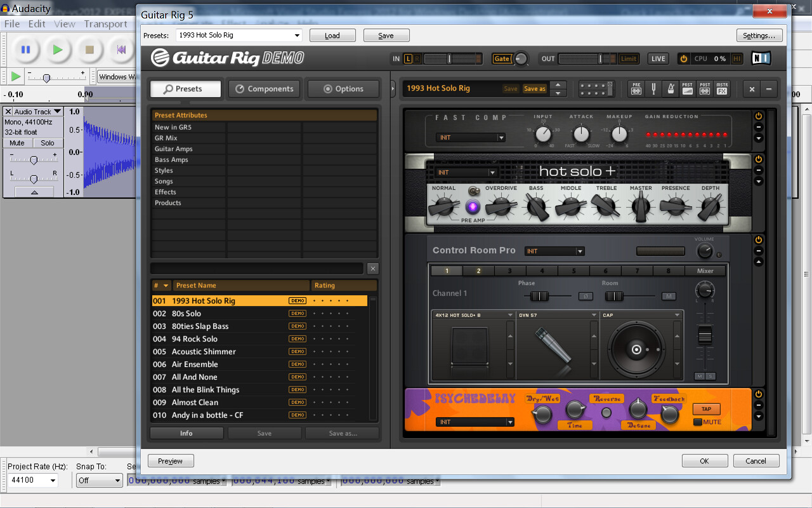The image size is (812, 508).
Task: Open the Presets dropdown at dialog top
Action: [240, 36]
